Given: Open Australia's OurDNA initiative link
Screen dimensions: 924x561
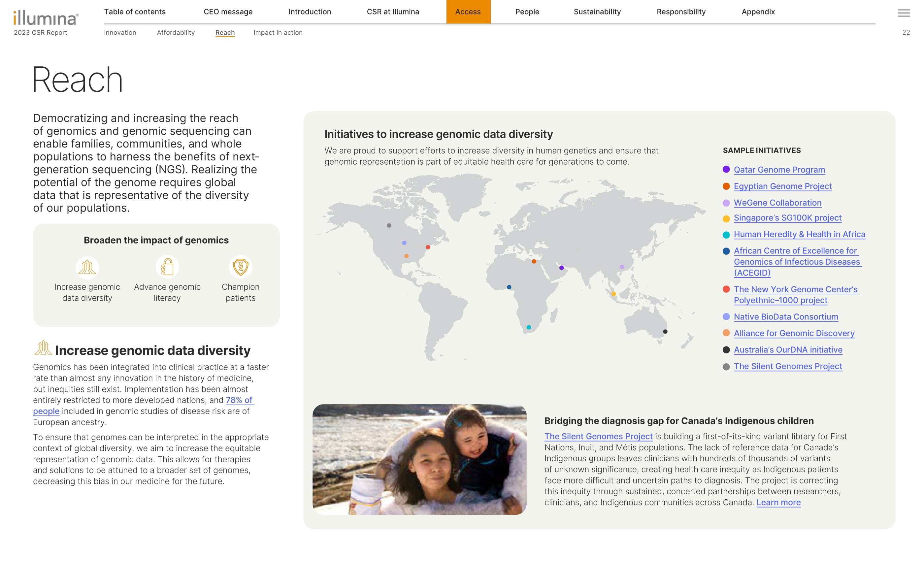Looking at the screenshot, I should point(788,349).
